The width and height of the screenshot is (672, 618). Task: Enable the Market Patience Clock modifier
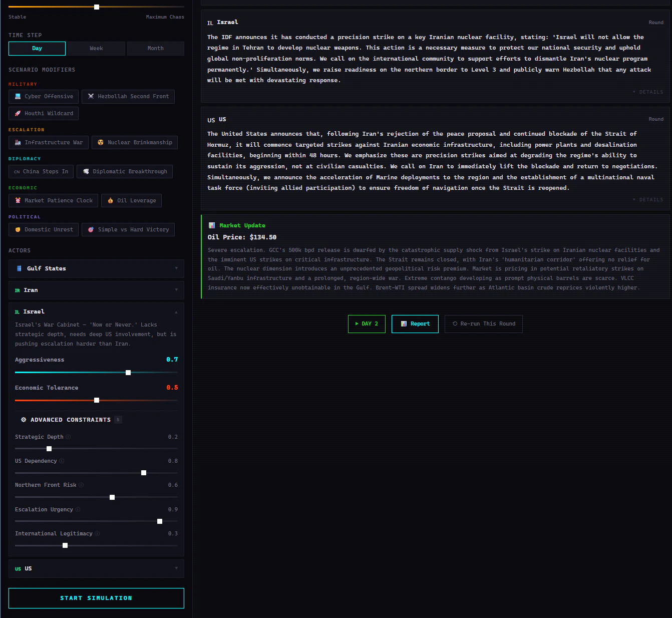point(54,201)
